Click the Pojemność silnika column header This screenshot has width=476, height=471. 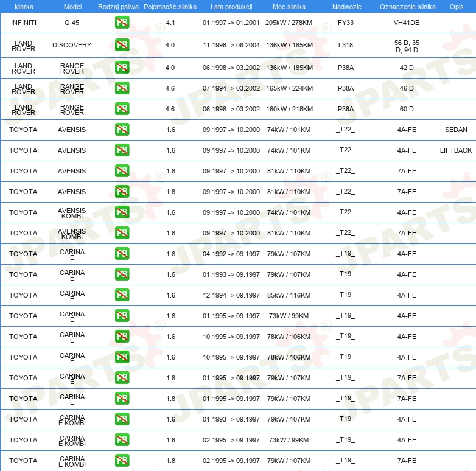point(170,7)
